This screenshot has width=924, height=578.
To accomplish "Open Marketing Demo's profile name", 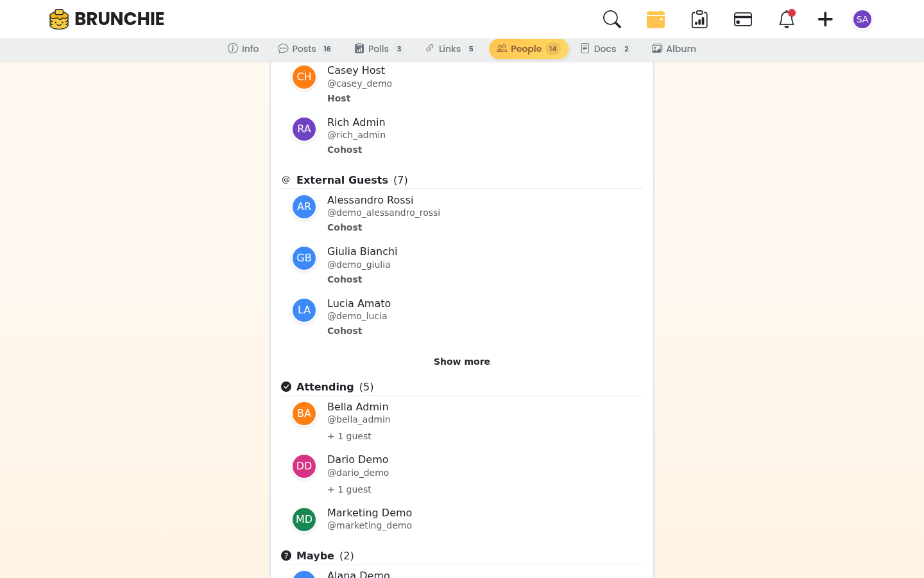I will click(x=370, y=512).
